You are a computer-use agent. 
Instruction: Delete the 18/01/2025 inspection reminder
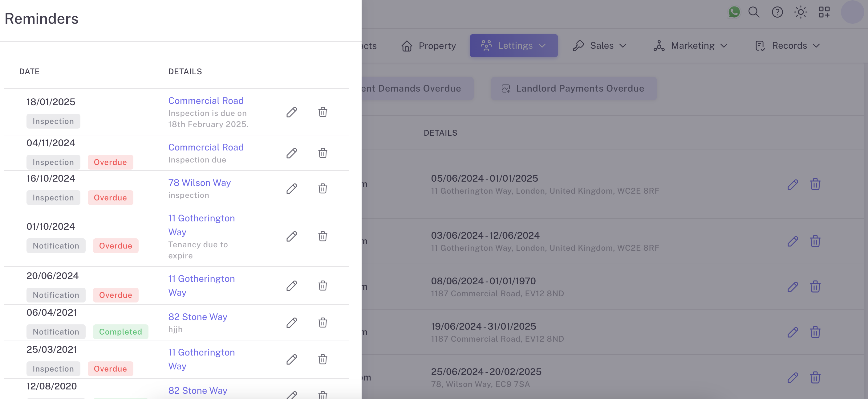(322, 112)
